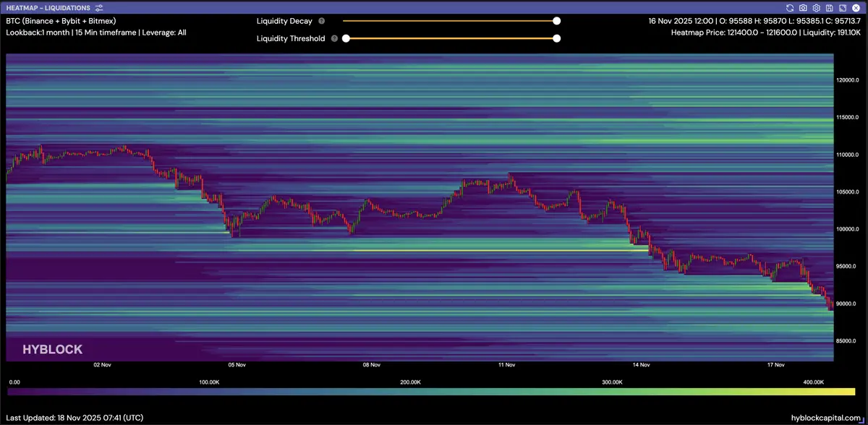The height and width of the screenshot is (425, 868).
Task: Click Liquidity Threshold left slider handle
Action: [346, 38]
